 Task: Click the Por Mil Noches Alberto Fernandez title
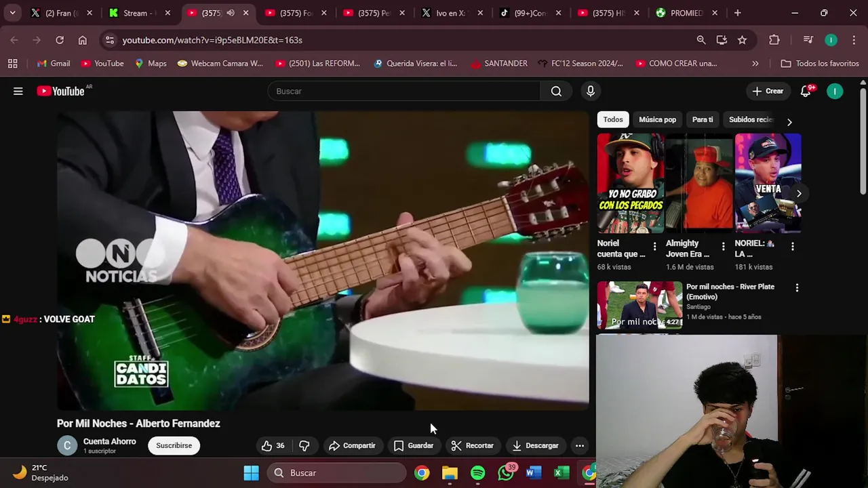(138, 423)
